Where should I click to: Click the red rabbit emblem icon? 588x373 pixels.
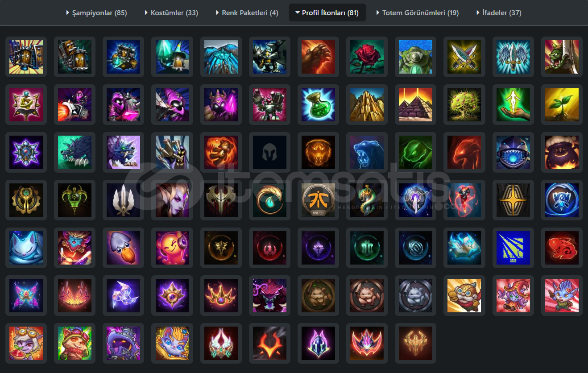click(x=562, y=248)
